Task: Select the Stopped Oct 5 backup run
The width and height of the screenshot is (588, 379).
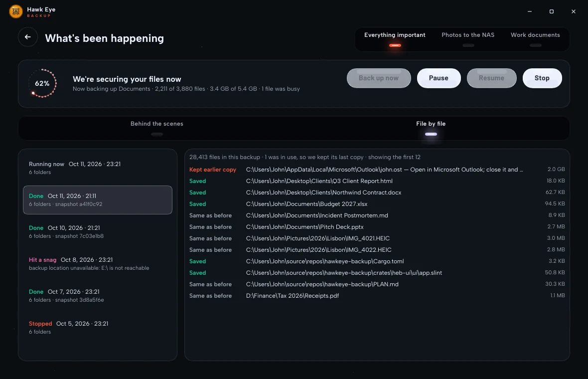Action: 98,328
